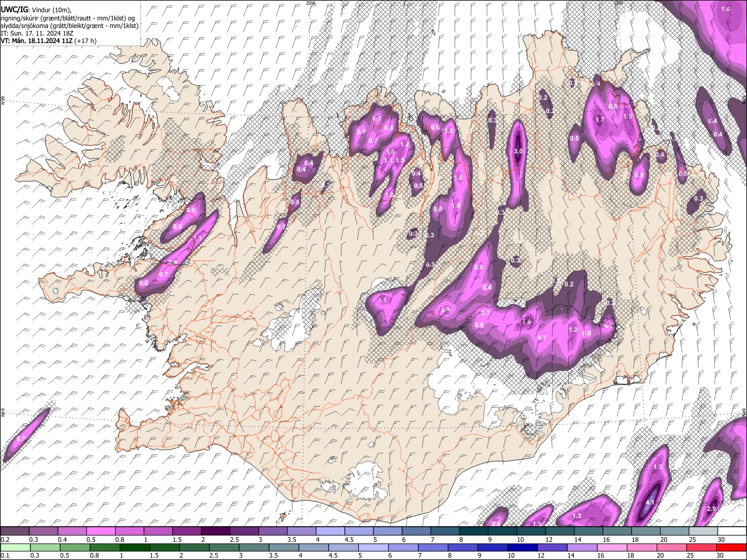Click the 3.0 snowfall value on the map
This screenshot has height=560, width=747.
click(518, 151)
